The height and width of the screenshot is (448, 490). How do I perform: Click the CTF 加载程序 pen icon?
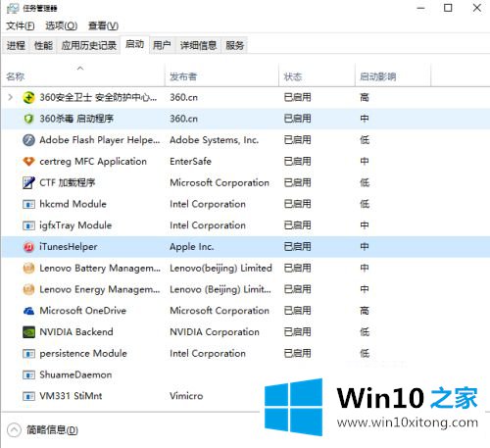tap(28, 182)
